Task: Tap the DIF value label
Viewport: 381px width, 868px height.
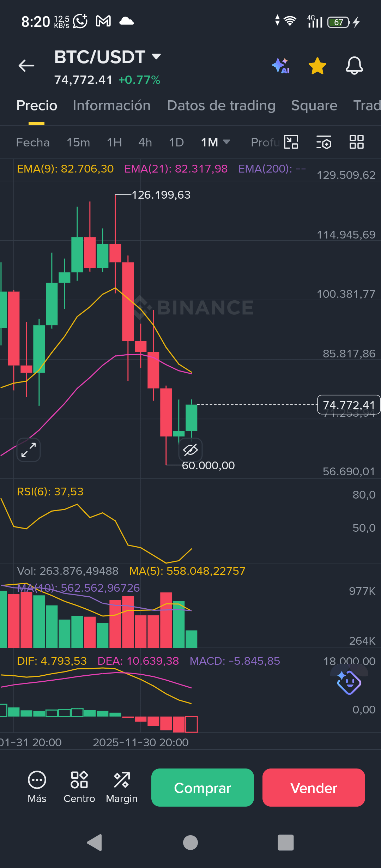Action: coord(52,661)
